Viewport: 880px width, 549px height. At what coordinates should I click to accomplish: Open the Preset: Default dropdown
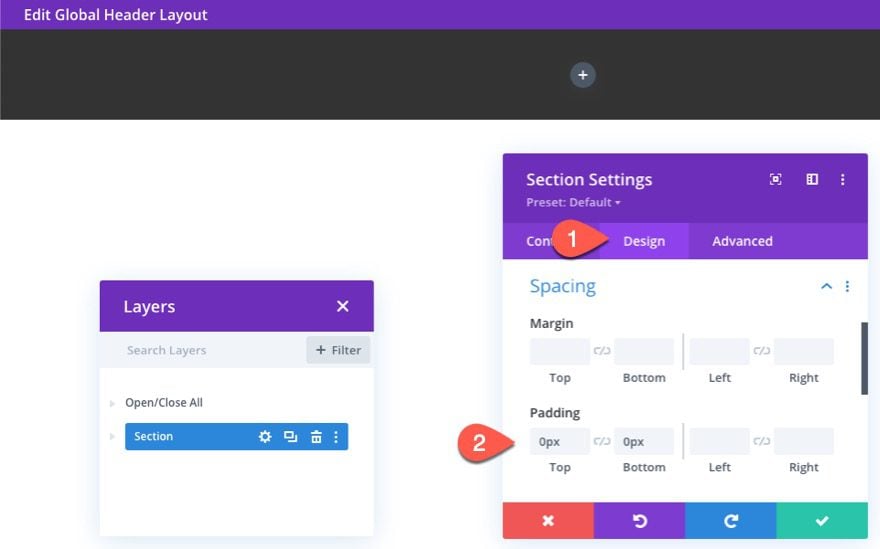[x=574, y=202]
